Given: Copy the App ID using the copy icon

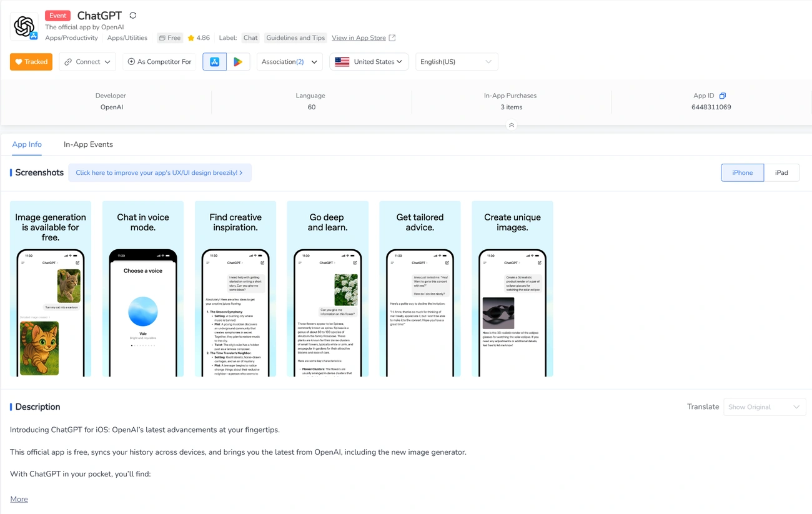Looking at the screenshot, I should 723,95.
